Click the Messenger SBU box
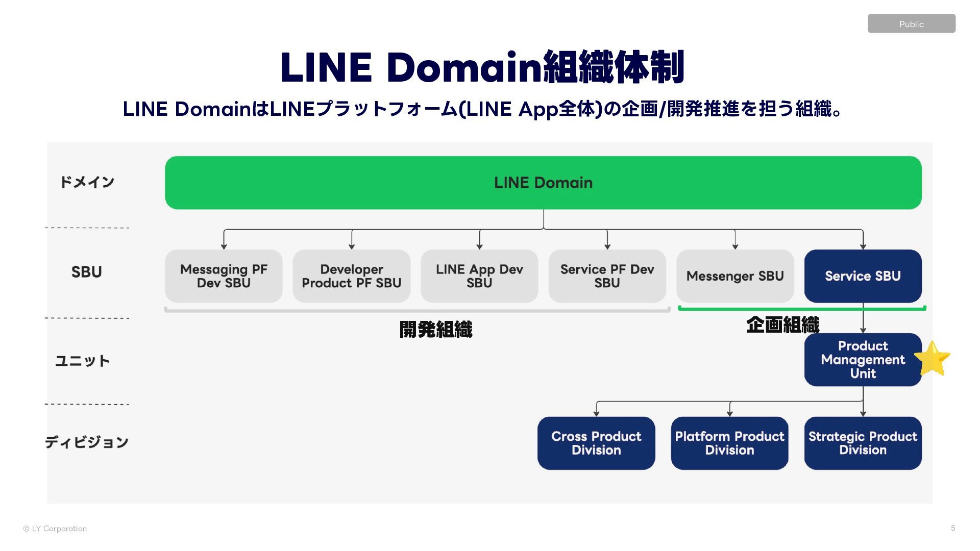Image resolution: width=980 pixels, height=551 pixels. coord(734,276)
